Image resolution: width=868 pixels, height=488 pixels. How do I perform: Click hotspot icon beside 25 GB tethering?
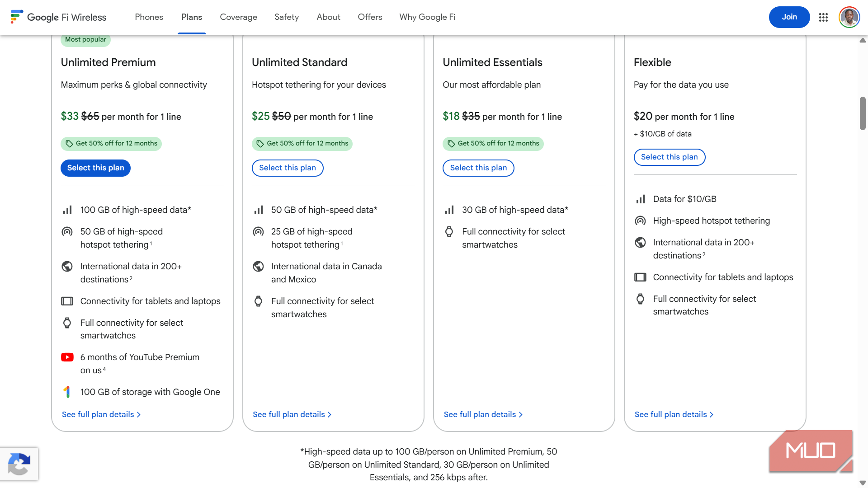[x=258, y=232]
